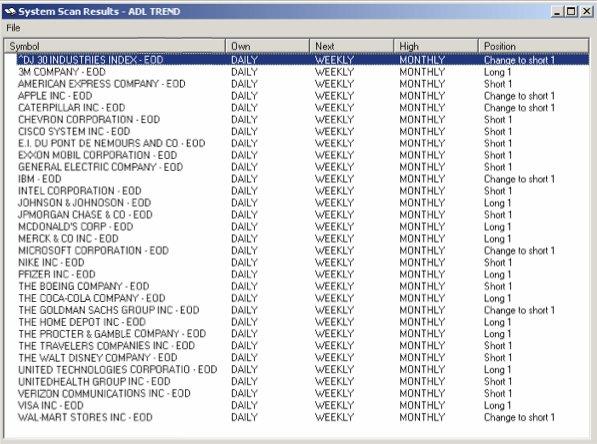Click 3M Company's 'Long 1' position cell
The width and height of the screenshot is (597, 444).
(497, 72)
